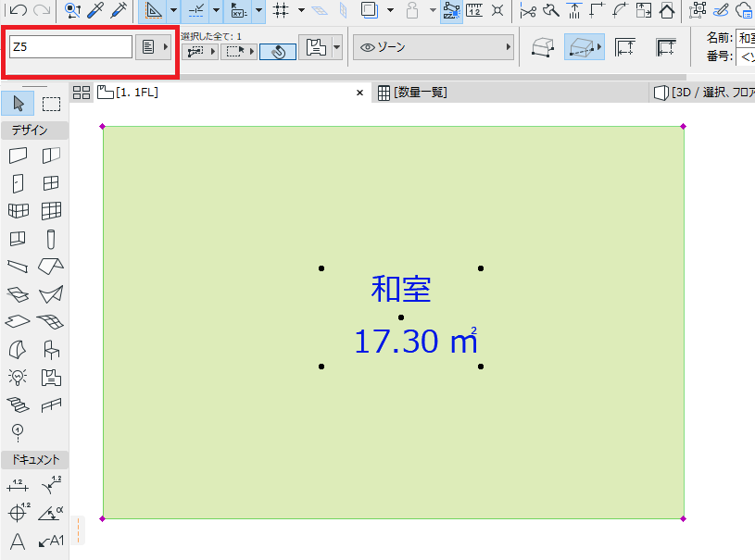This screenshot has height=560, width=755.
Task: Click the measure ruler icon
Action: click(x=474, y=10)
